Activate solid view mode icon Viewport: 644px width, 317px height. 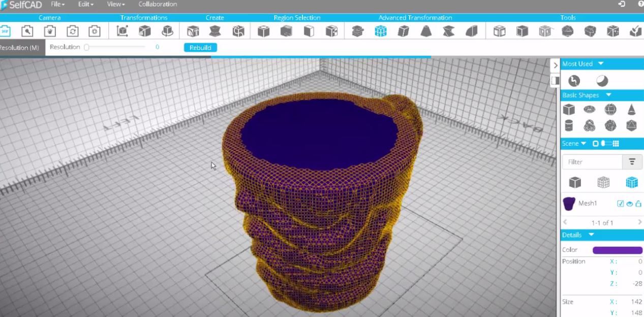pyautogui.click(x=575, y=183)
